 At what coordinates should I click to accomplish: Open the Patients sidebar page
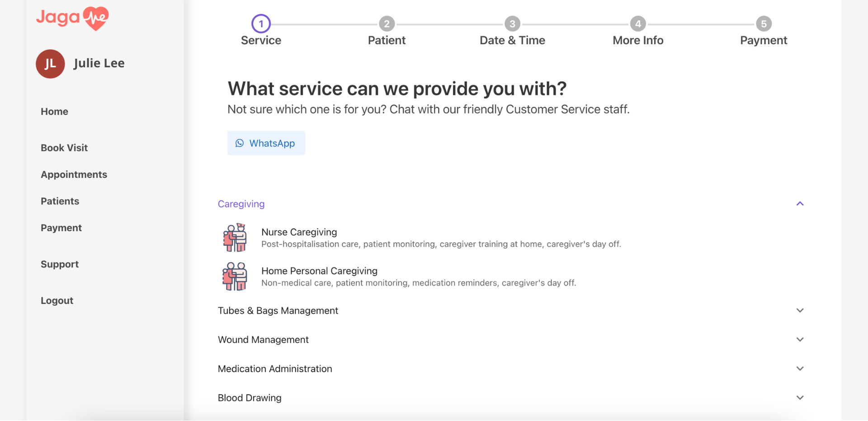point(60,201)
